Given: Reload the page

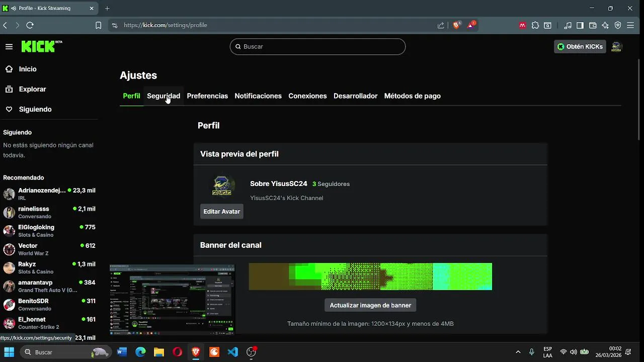Looking at the screenshot, I should [30, 25].
